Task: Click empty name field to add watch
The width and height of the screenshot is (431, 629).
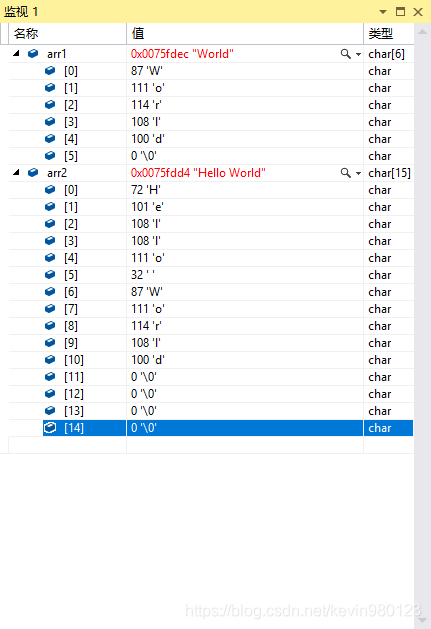Action: click(x=67, y=445)
